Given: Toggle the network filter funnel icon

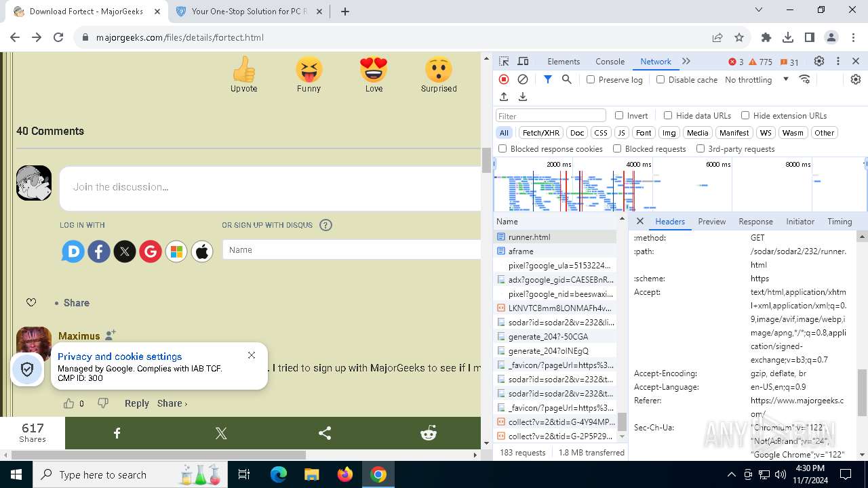Looking at the screenshot, I should pyautogui.click(x=548, y=79).
